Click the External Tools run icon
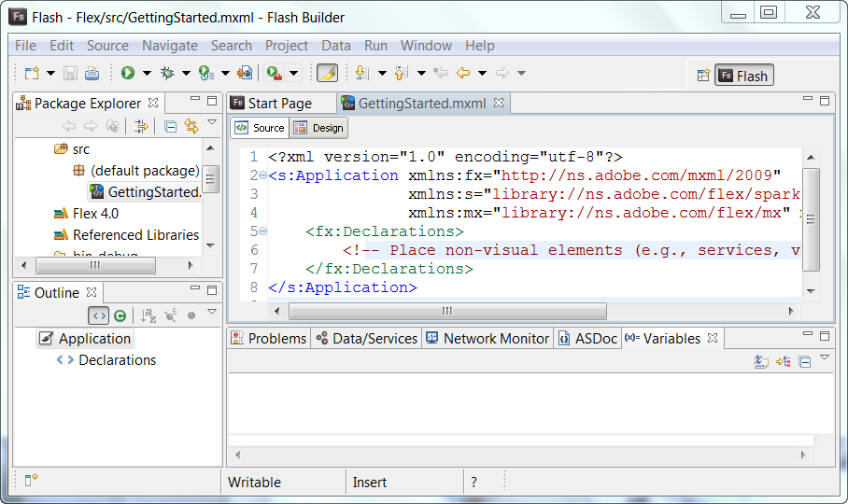This screenshot has height=504, width=848. (275, 73)
